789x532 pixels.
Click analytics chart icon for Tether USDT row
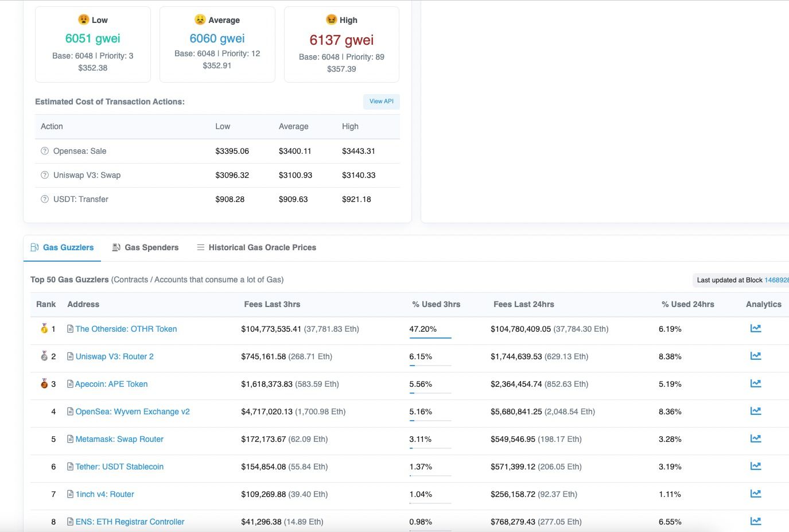755,466
